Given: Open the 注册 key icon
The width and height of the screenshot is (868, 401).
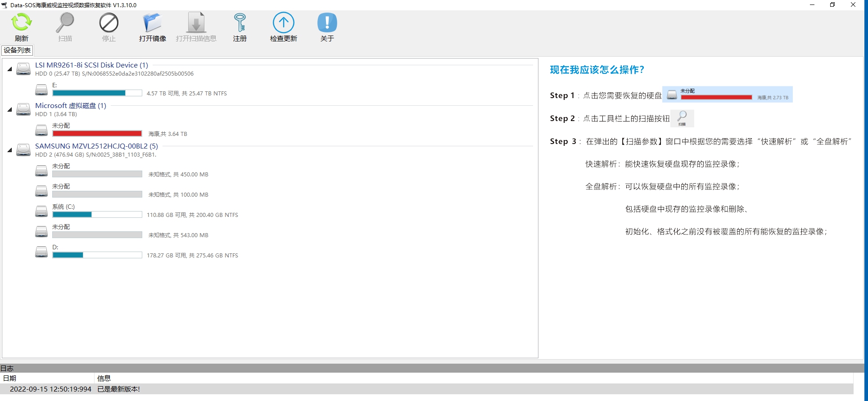Looking at the screenshot, I should tap(240, 23).
